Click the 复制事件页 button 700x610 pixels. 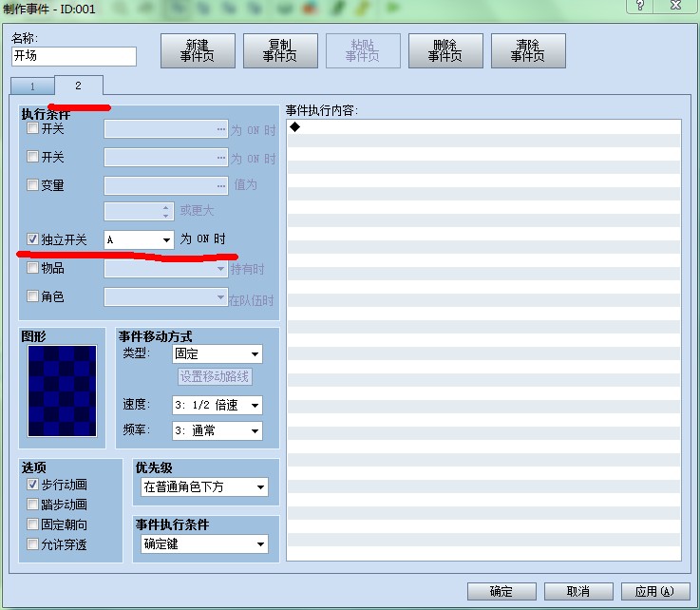pyautogui.click(x=280, y=51)
